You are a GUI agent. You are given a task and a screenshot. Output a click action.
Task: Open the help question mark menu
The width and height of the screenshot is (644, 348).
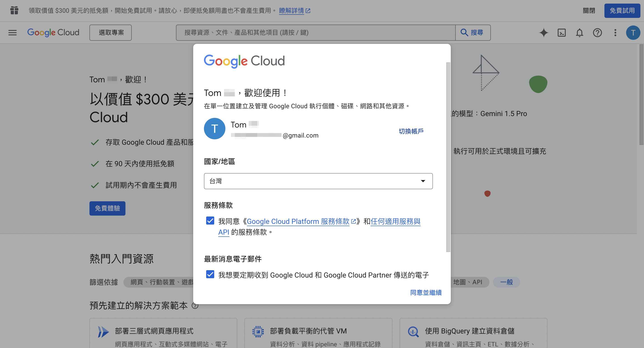tap(597, 33)
